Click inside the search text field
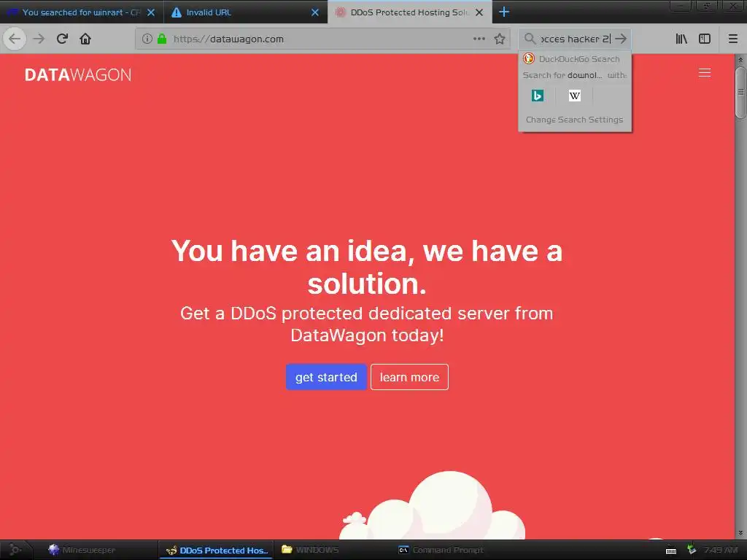The height and width of the screenshot is (560, 747). [x=575, y=39]
